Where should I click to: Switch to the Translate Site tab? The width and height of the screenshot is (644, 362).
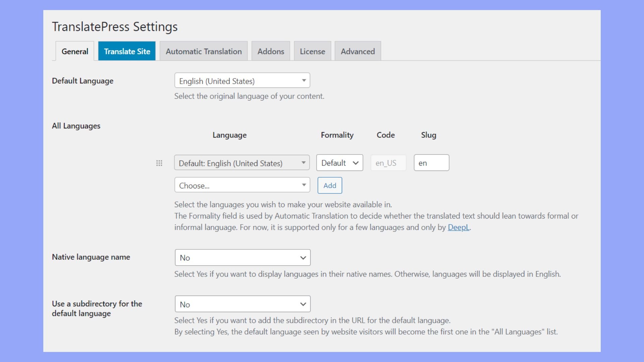pyautogui.click(x=127, y=51)
